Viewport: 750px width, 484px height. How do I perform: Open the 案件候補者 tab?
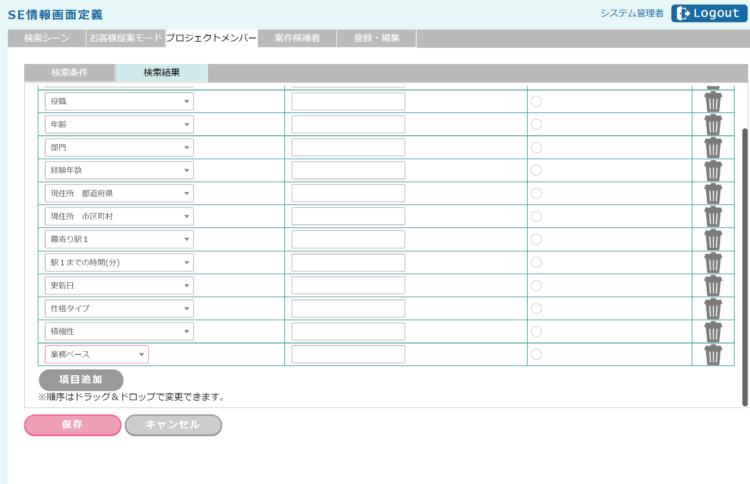pyautogui.click(x=297, y=38)
